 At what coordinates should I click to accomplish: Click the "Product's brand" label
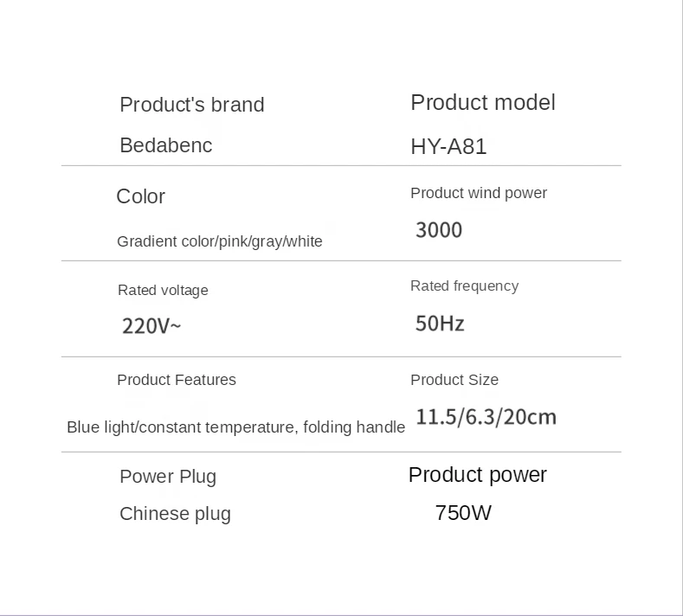tap(192, 105)
